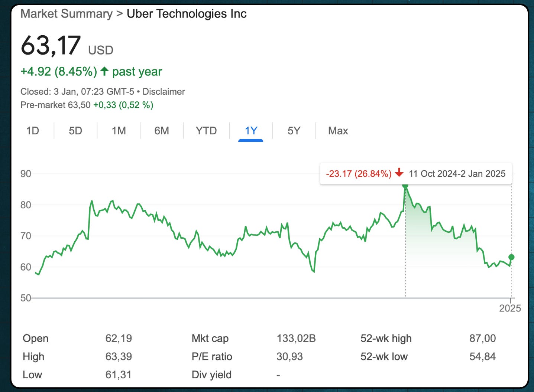Click the +4.92 (8.45%) change text
This screenshot has height=392, width=534.
(x=59, y=71)
